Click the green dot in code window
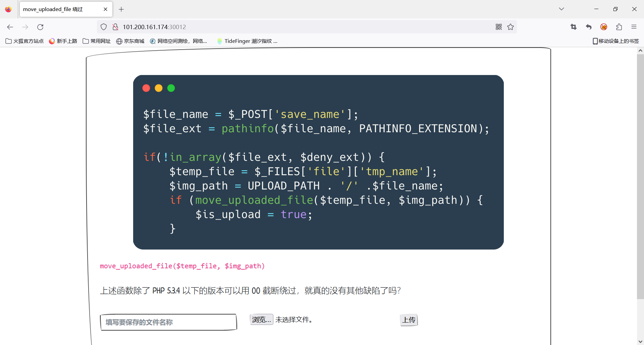 click(171, 88)
